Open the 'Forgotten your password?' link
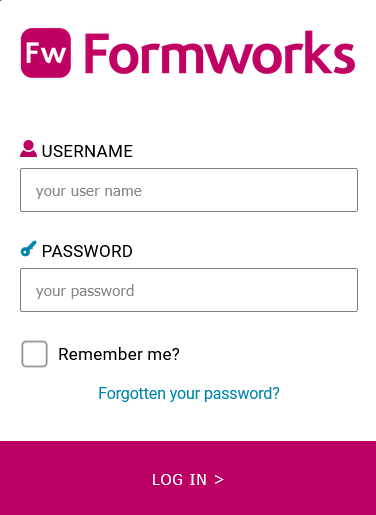The image size is (376, 515). tap(189, 394)
